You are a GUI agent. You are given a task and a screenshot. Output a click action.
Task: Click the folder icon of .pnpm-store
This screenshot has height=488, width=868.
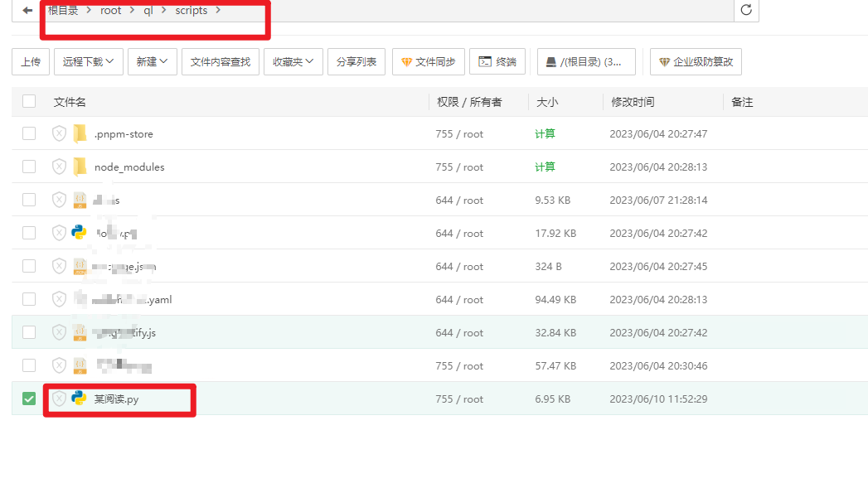[80, 133]
